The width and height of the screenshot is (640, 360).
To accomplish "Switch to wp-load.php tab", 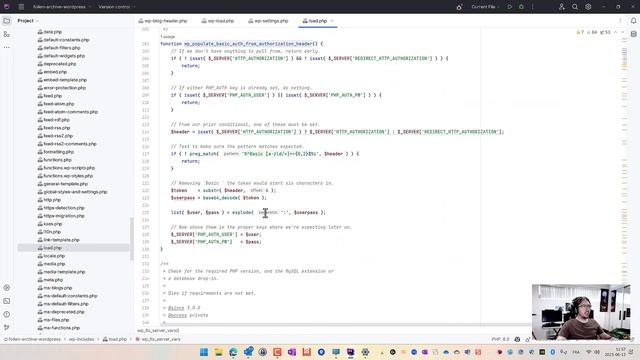I will point(218,21).
